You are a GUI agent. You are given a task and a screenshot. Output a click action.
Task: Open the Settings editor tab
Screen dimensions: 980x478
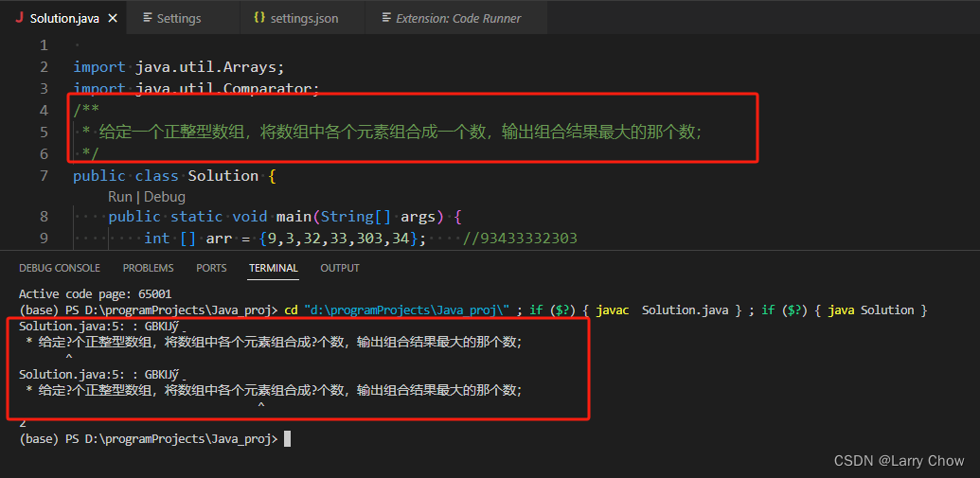coord(179,18)
